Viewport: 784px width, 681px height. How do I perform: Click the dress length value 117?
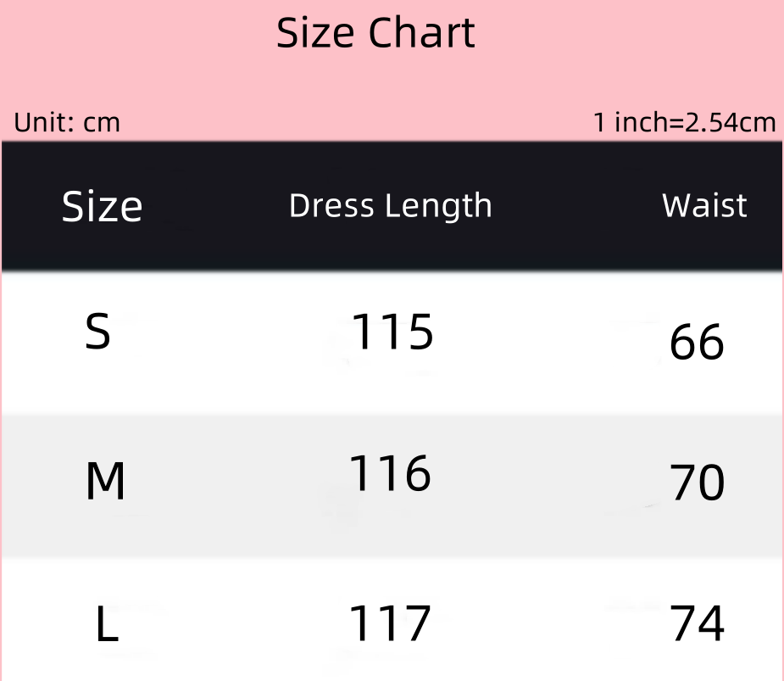click(390, 624)
